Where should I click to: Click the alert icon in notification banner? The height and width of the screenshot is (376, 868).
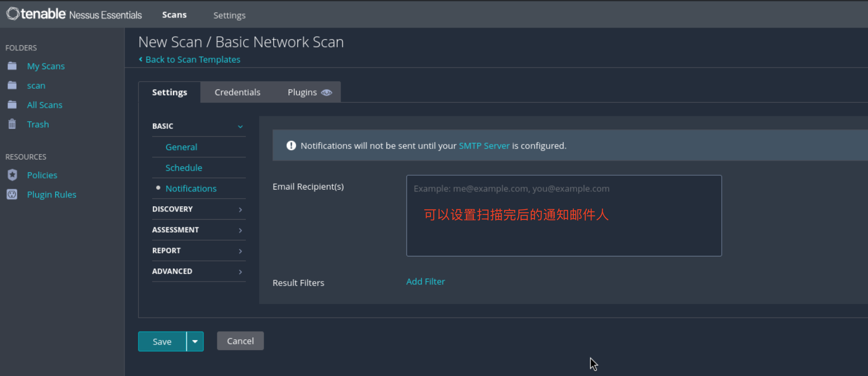(291, 145)
